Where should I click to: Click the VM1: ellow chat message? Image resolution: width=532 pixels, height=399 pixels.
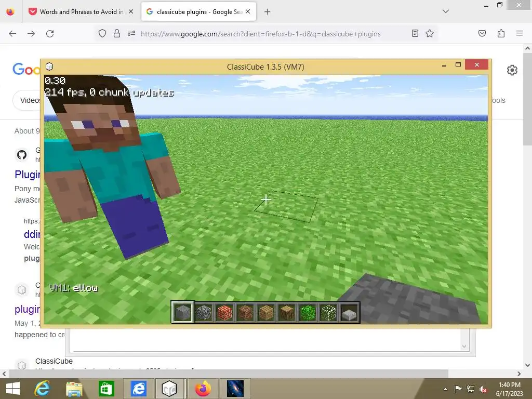pos(74,288)
